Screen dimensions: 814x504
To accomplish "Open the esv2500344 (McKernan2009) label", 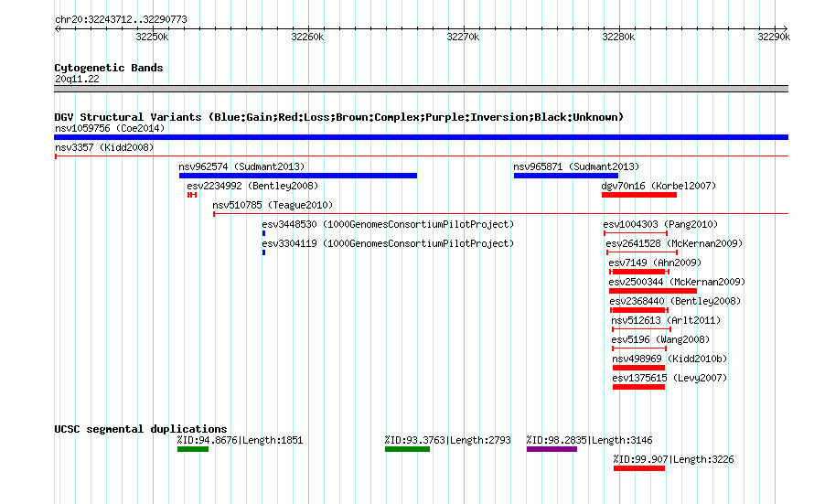I will (x=677, y=282).
